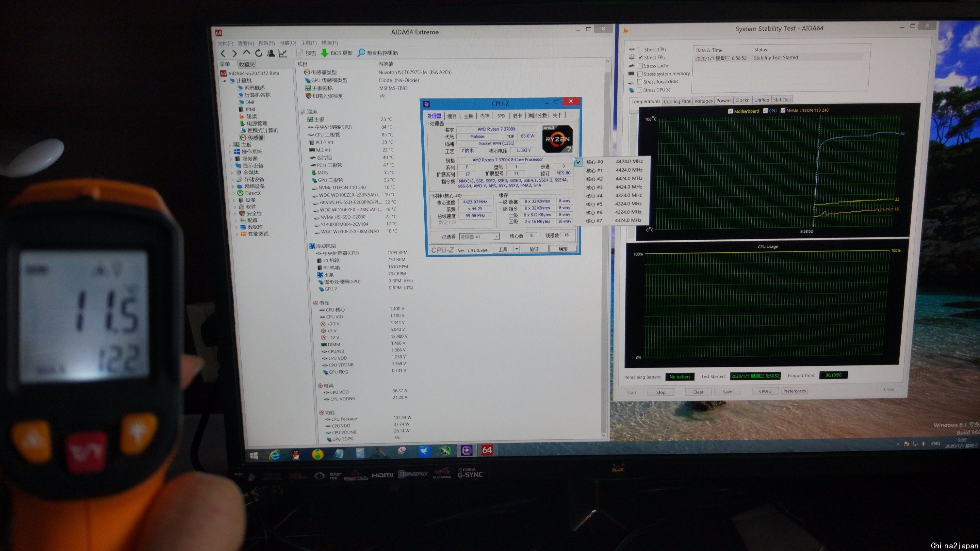Screen dimensions: 980x551
Task: Click the AIDA64 refresh icon
Action: [x=259, y=53]
